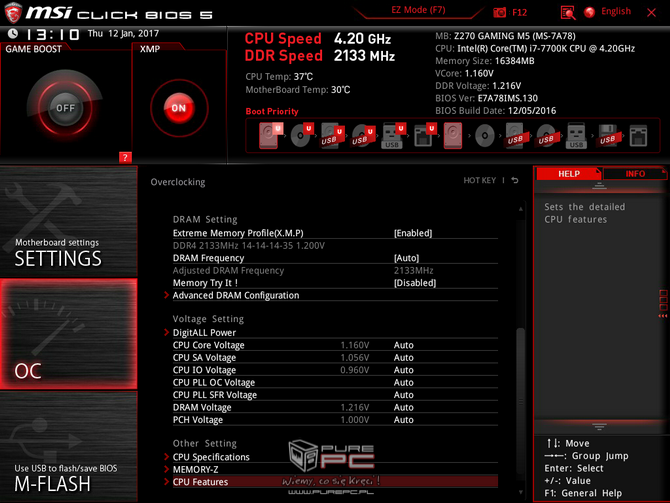Select legacy CD/DVD boot device icon
The height and width of the screenshot is (503, 670).
(x=485, y=136)
